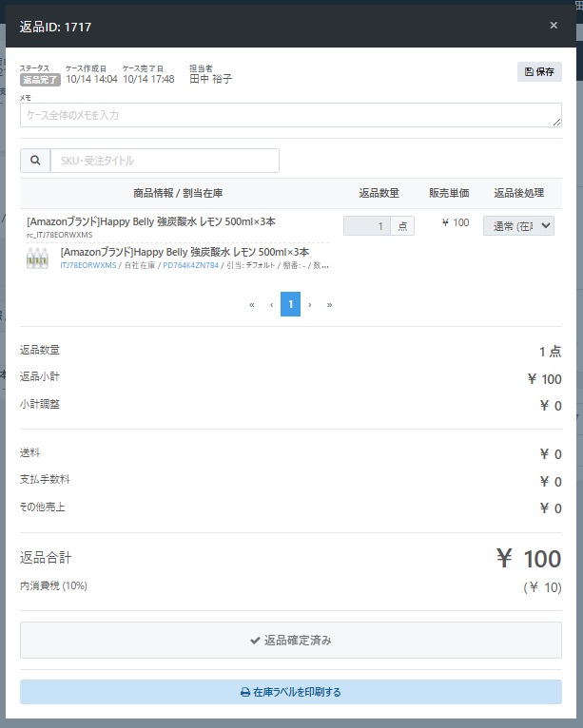Viewport: 583px width, 728px height.
Task: Go to next page ›
Action: [310, 304]
